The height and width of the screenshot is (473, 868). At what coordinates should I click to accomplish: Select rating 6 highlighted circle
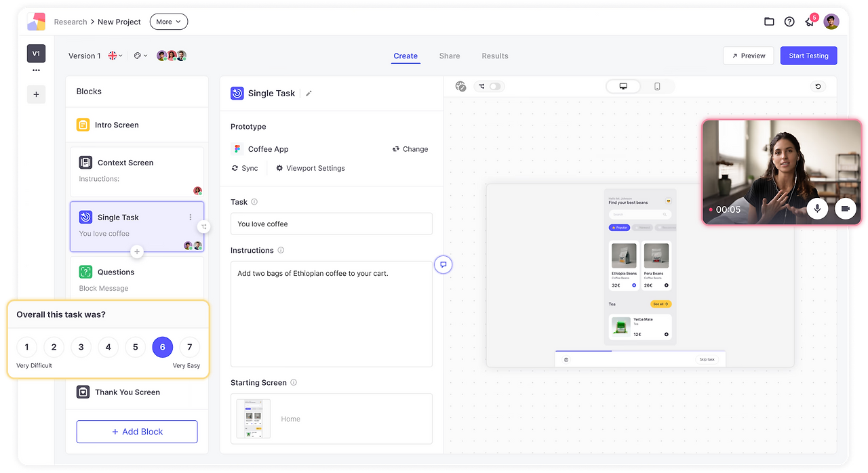click(x=162, y=347)
